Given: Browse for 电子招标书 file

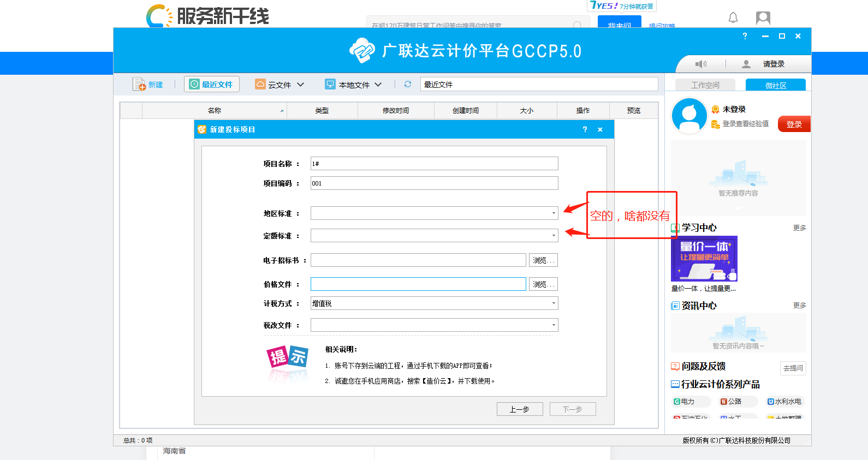Looking at the screenshot, I should tap(543, 260).
